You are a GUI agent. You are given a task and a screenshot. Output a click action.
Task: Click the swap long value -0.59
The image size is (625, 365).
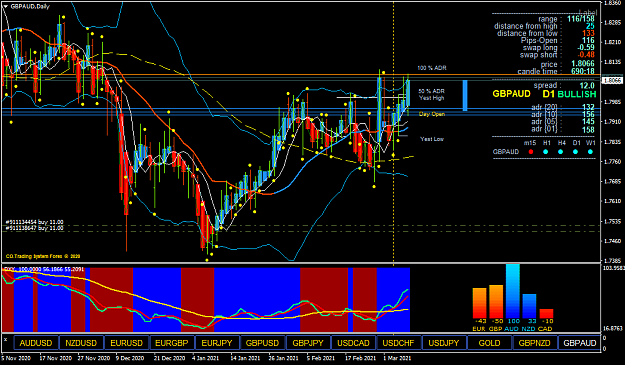586,47
